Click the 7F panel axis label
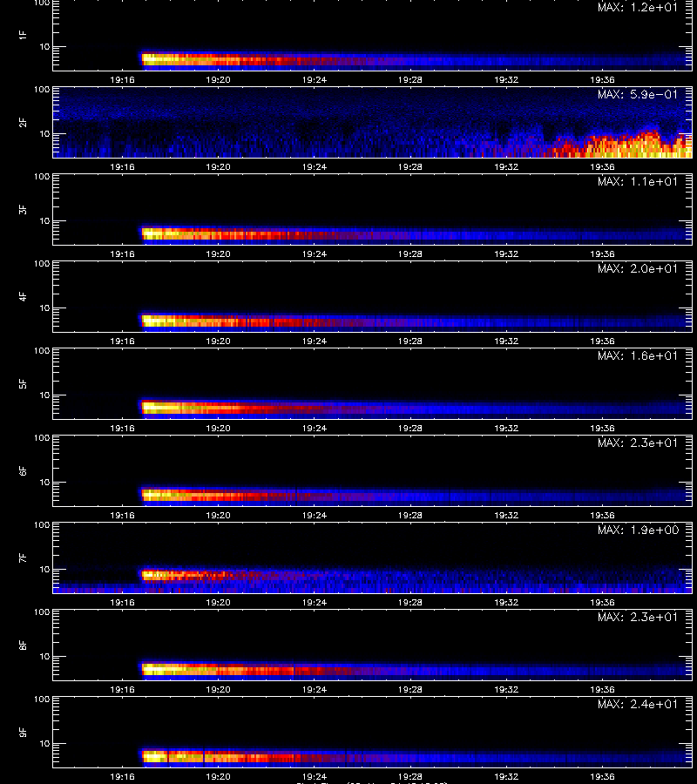697x784 pixels. click(x=23, y=558)
